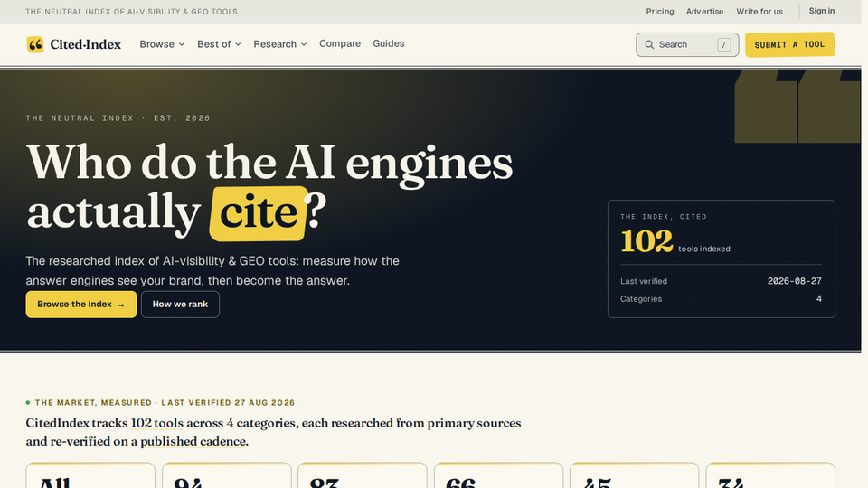Focus the Search input field
The image size is (868, 488).
(x=687, y=45)
